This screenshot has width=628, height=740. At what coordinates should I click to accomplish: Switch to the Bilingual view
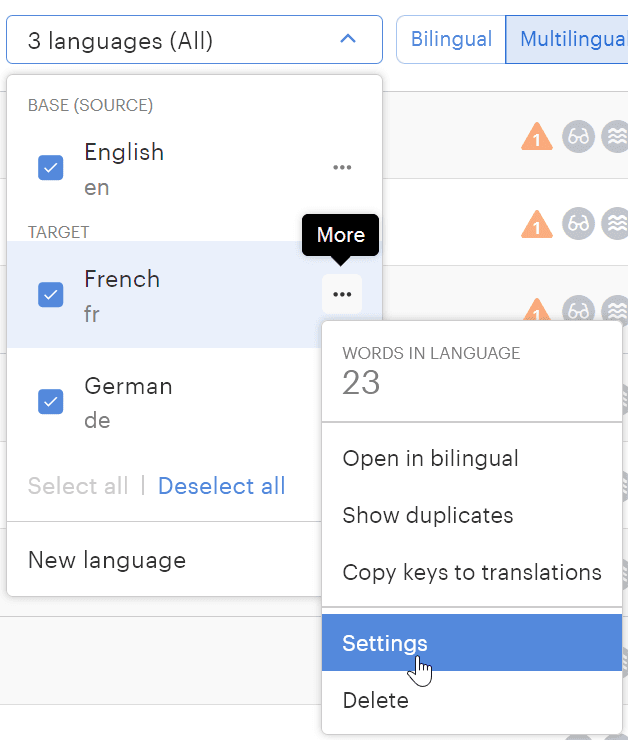(451, 40)
